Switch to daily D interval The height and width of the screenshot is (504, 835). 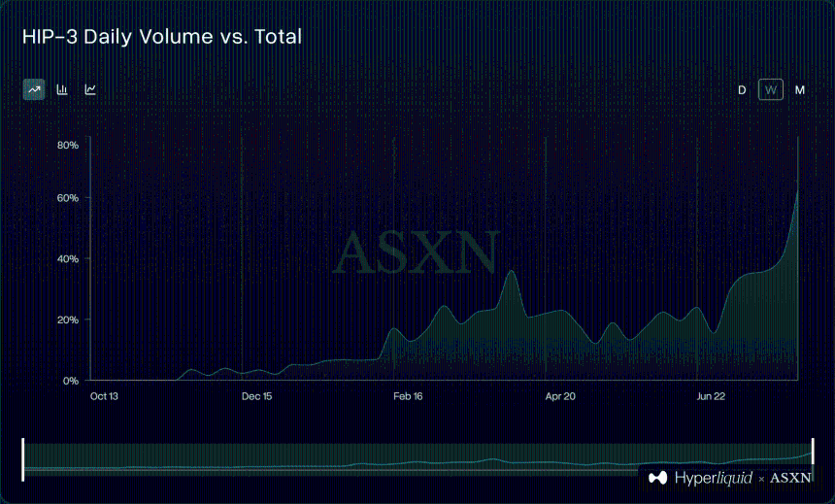click(x=742, y=90)
